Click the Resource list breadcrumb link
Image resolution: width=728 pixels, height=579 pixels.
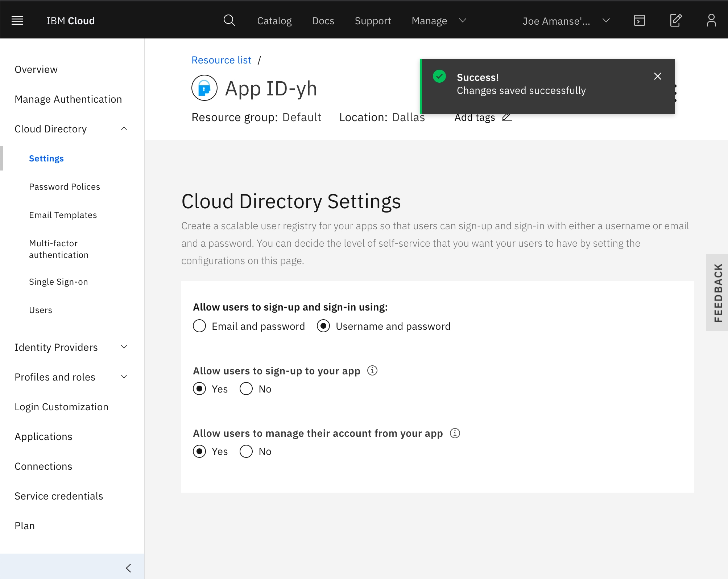pyautogui.click(x=221, y=60)
